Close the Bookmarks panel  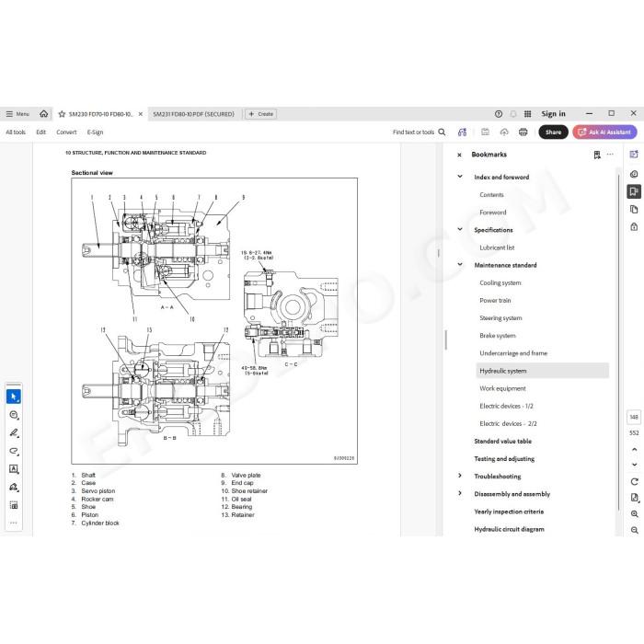pyautogui.click(x=459, y=155)
